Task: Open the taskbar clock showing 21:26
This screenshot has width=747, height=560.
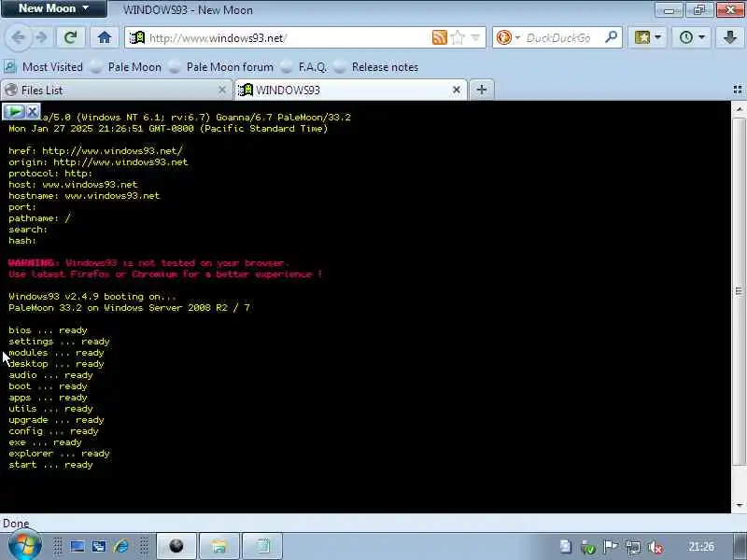Action: (x=701, y=547)
